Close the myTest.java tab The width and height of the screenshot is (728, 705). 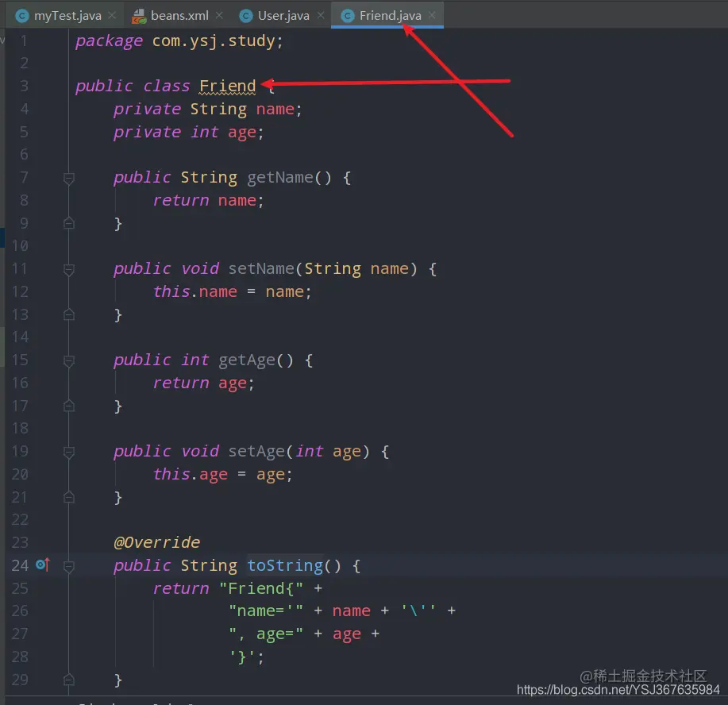pos(112,15)
